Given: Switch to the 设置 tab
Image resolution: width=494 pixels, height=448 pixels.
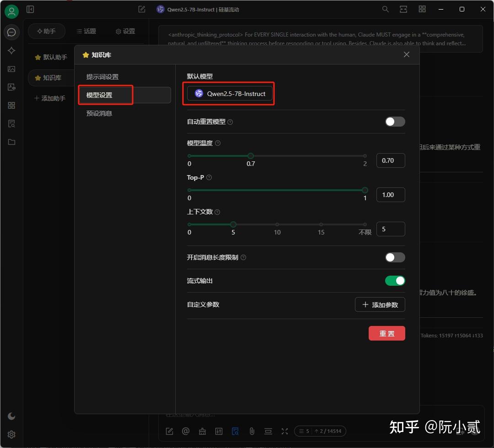Looking at the screenshot, I should pos(125,31).
